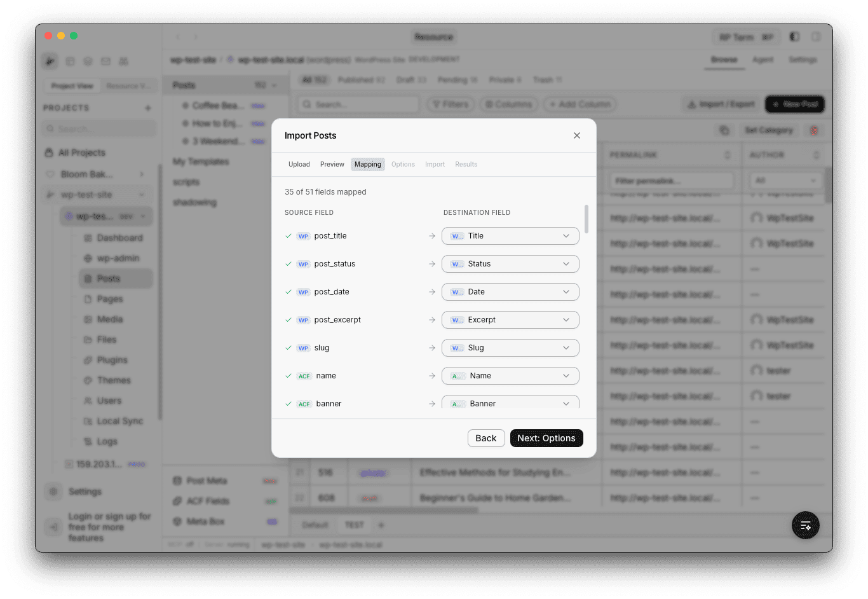Click the mapping list vertical scrollbar
Viewport: 868px width, 599px height.
click(x=586, y=219)
